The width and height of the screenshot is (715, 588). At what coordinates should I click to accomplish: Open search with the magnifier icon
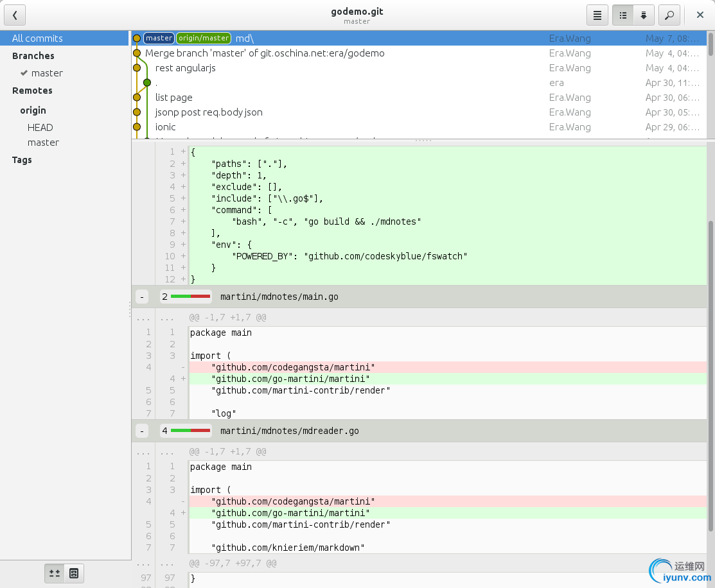click(x=669, y=15)
